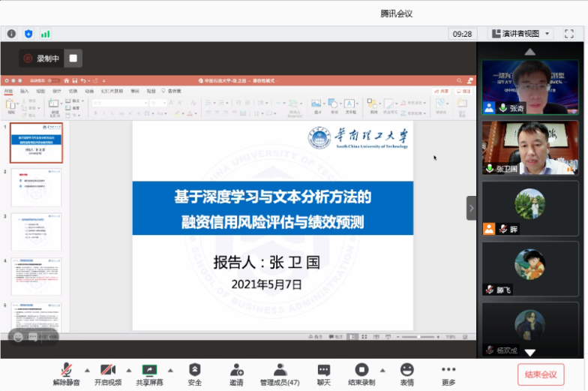588x391 pixels.
Task: Turn on camera with 开启视频
Action: point(108,369)
